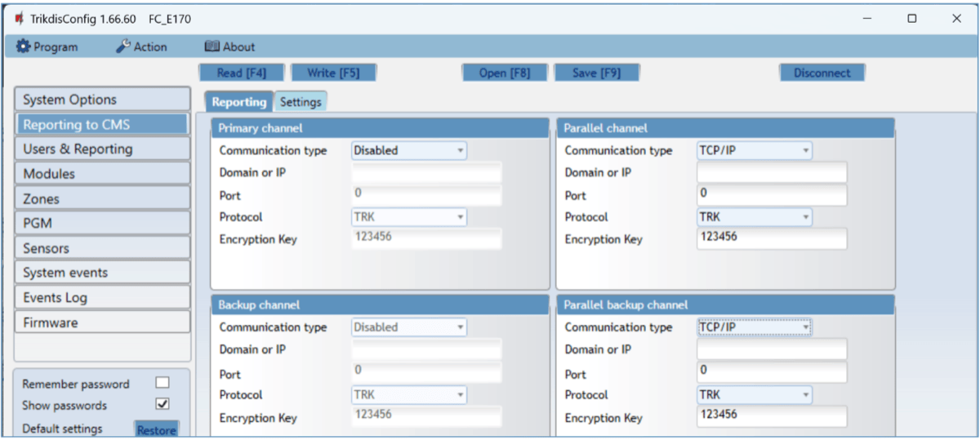The image size is (980, 440).
Task: Click the TrikdisConfig app icon in title bar
Action: point(20,18)
